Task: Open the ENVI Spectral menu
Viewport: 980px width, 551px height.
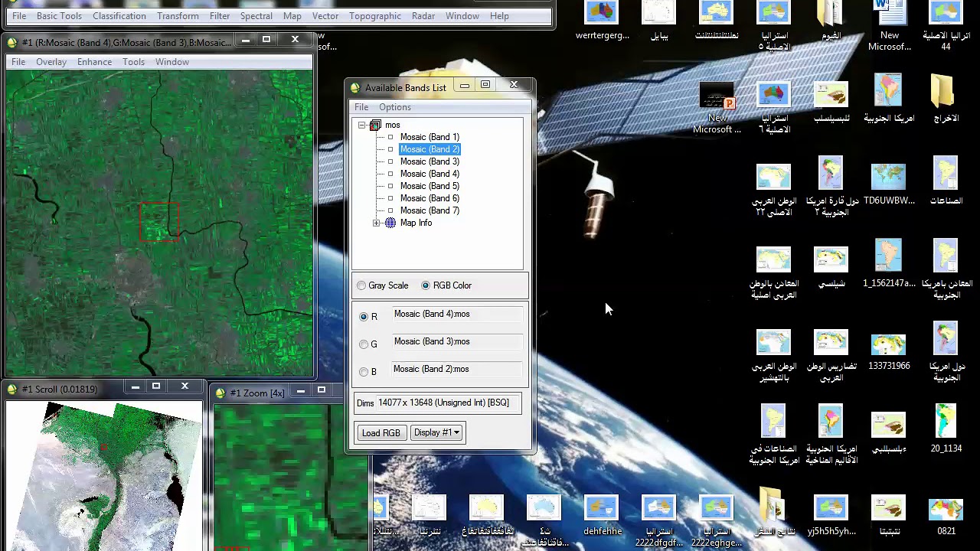Action: tap(256, 15)
